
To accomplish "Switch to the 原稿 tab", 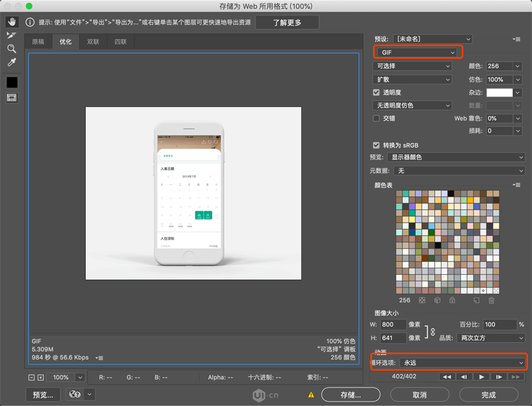I will click(x=39, y=42).
